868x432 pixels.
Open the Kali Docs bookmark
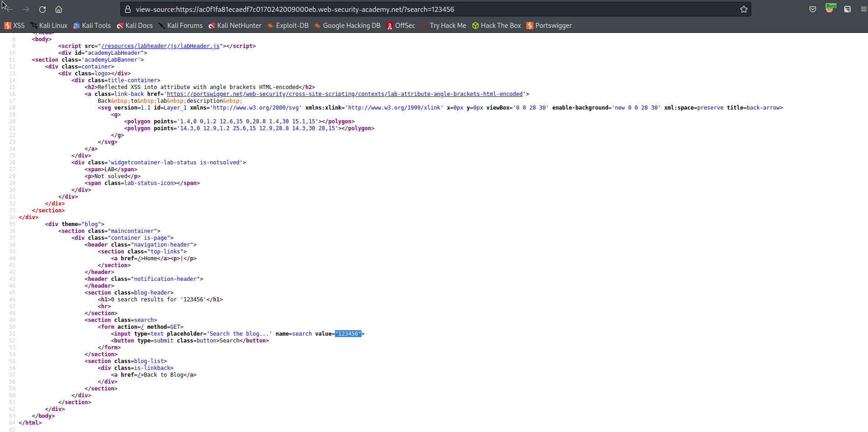tap(135, 26)
